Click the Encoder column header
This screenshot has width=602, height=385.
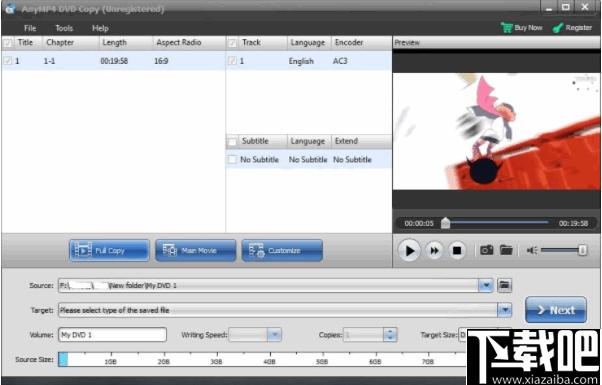tap(349, 43)
